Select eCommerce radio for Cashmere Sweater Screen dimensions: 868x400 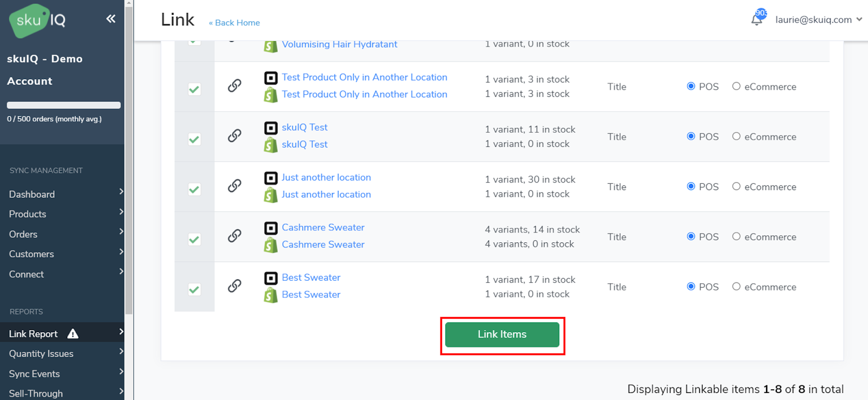pos(736,236)
